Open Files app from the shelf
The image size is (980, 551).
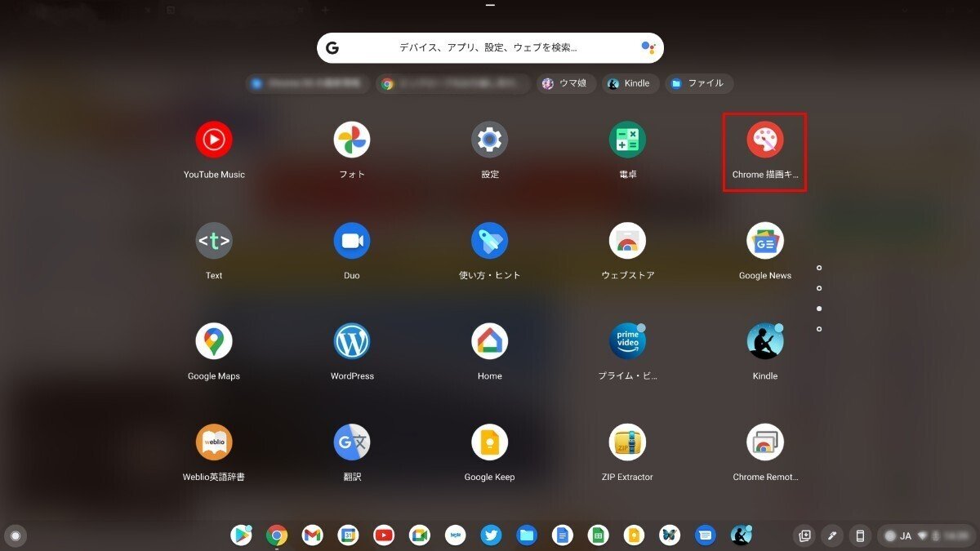[x=527, y=535]
